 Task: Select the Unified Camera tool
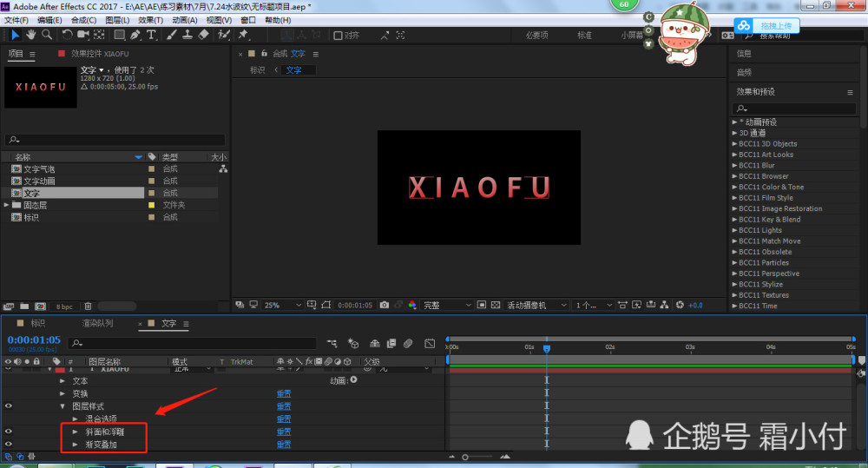83,35
